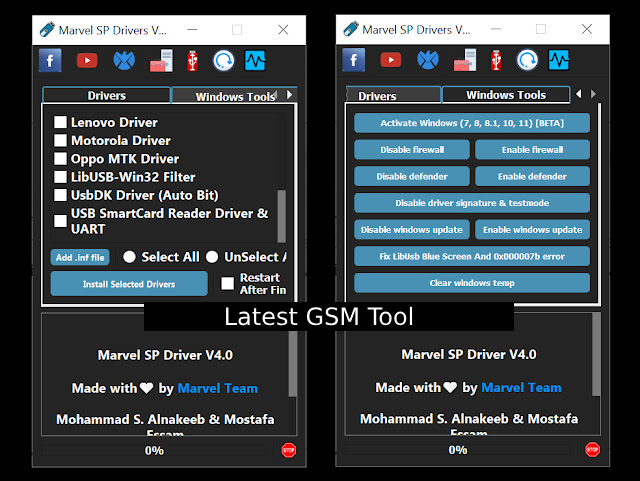Click Disable windows update button
640x481 pixels.
coord(412,229)
